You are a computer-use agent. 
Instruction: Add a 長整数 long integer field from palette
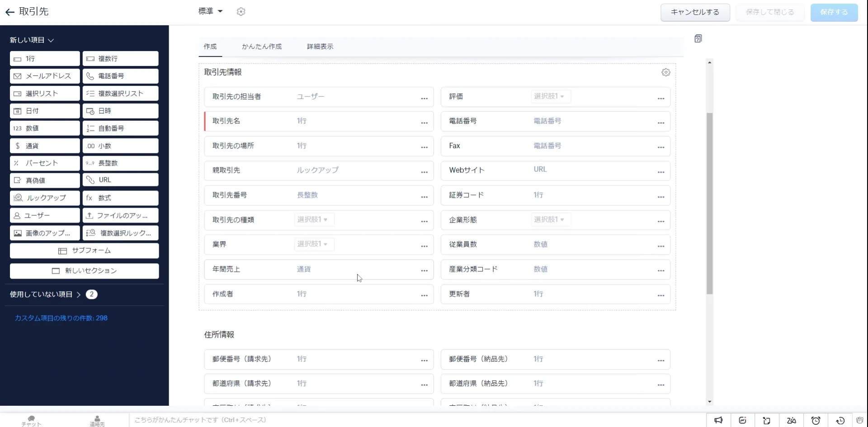pyautogui.click(x=120, y=163)
